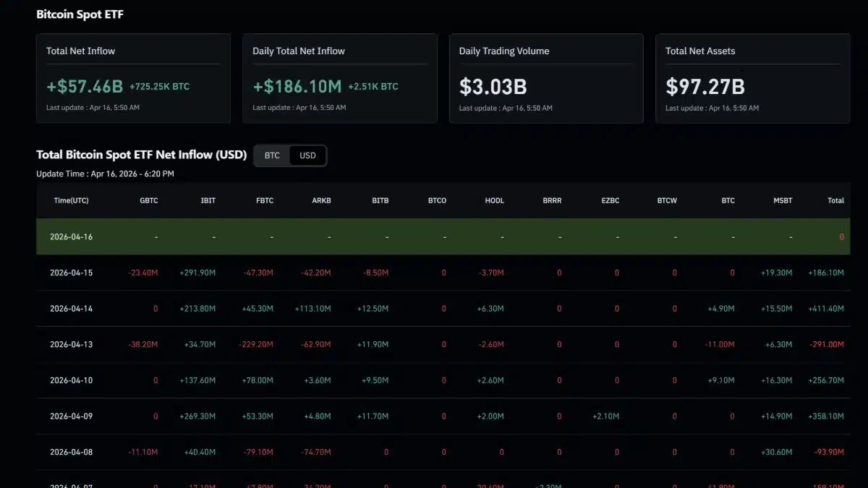This screenshot has height=488, width=868.
Task: Click the GBTC column header
Action: point(149,200)
